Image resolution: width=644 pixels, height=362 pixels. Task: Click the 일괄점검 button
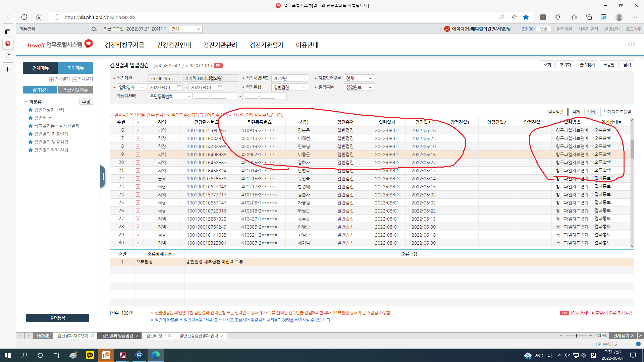[555, 112]
